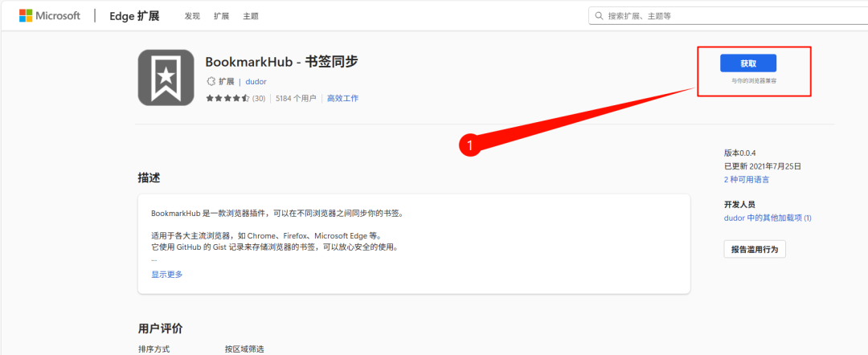Click the 按区域筛选 label
This screenshot has height=355, width=868.
[244, 349]
